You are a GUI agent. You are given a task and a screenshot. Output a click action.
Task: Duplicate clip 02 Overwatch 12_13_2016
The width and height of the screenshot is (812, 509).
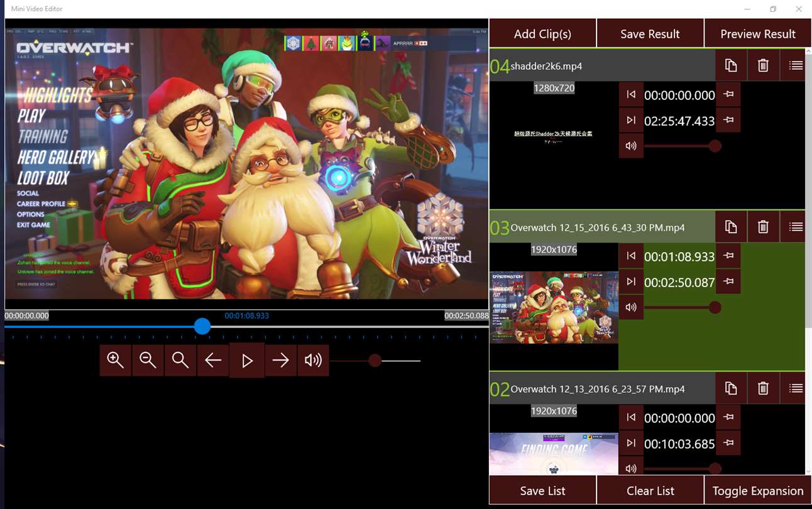731,388
